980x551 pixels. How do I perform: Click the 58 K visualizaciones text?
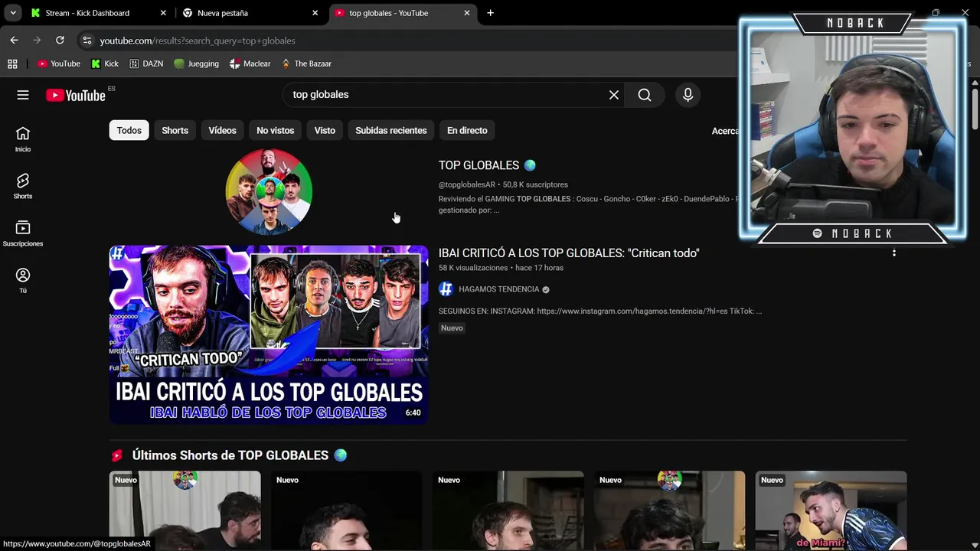[x=473, y=268]
